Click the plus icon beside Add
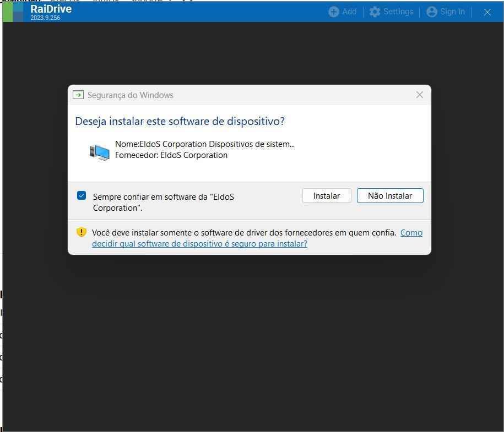The image size is (504, 432). coord(334,12)
